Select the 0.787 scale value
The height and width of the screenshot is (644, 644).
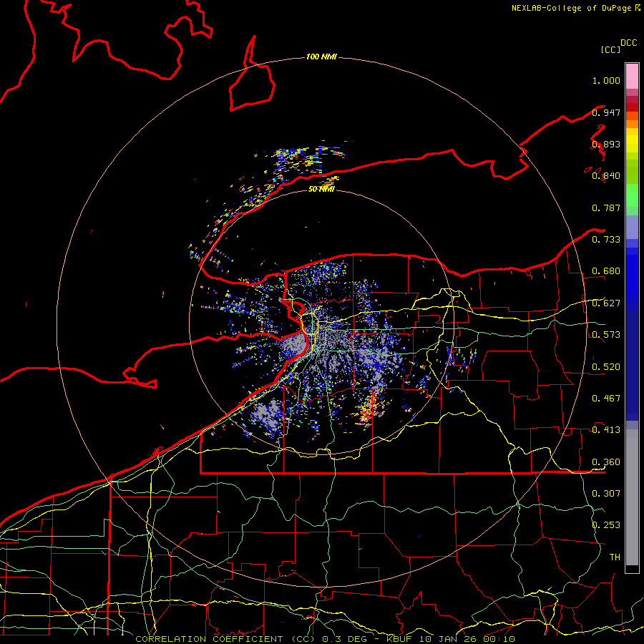tap(606, 208)
